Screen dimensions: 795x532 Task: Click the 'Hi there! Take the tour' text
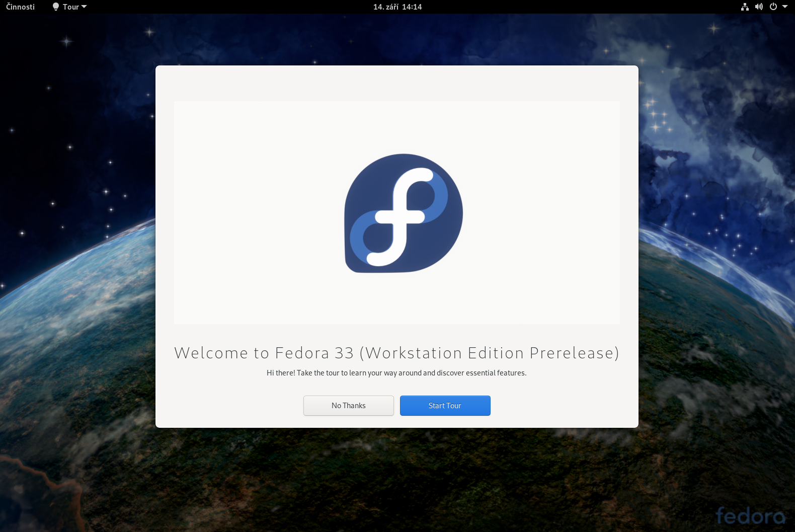(396, 373)
